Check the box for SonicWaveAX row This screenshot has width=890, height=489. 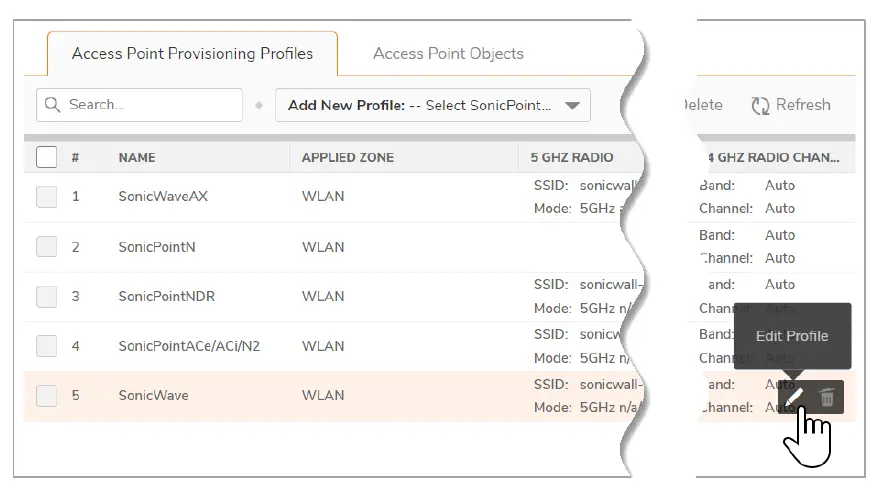[47, 197]
